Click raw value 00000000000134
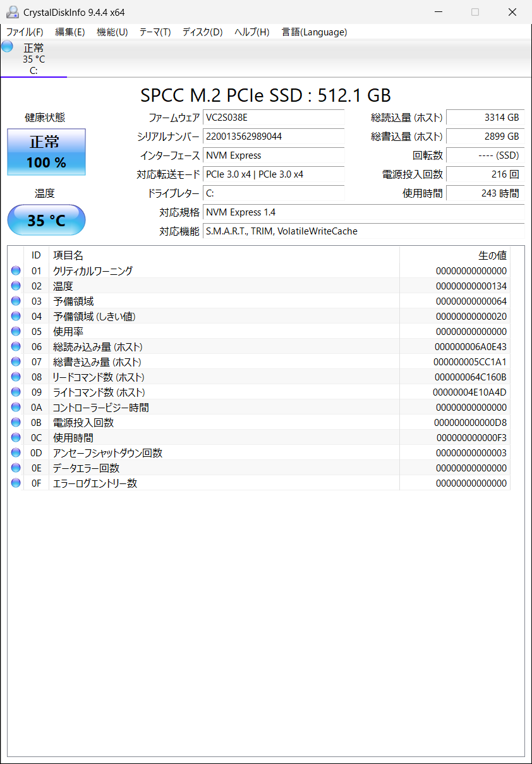The image size is (532, 764). pyautogui.click(x=471, y=286)
